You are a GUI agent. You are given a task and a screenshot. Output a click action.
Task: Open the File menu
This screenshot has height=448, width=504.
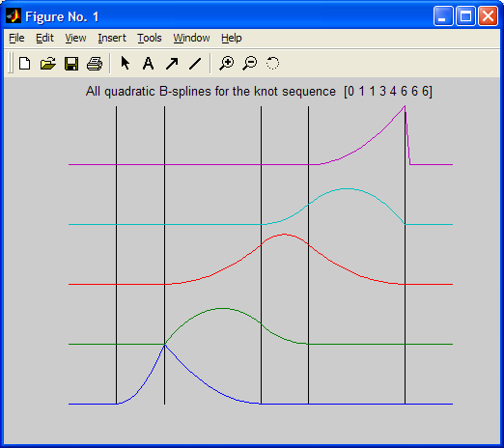(16, 38)
